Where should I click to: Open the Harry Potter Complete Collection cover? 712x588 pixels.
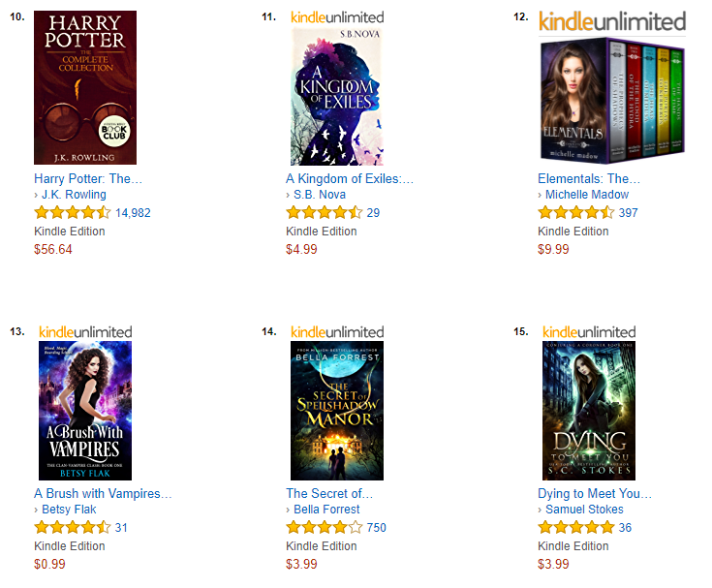click(x=85, y=87)
